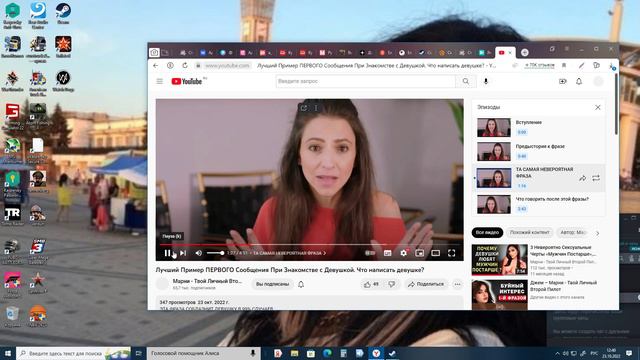Toggle subtitles in the video player
The height and width of the screenshot is (360, 640).
pos(387,253)
